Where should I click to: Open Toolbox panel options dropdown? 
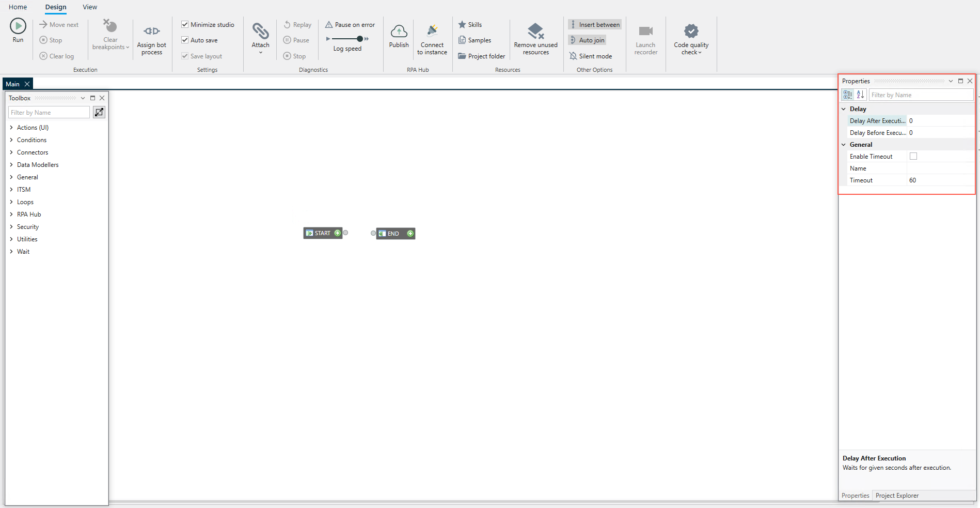coord(83,98)
